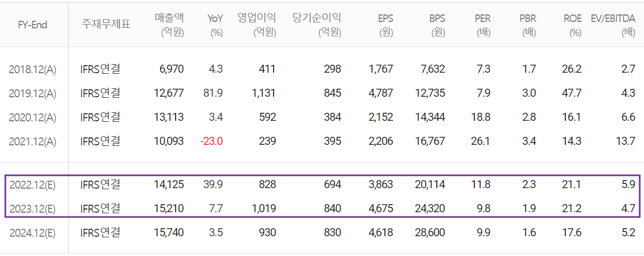The image size is (644, 256).
Task: Click net income value 694
Action: point(332,184)
